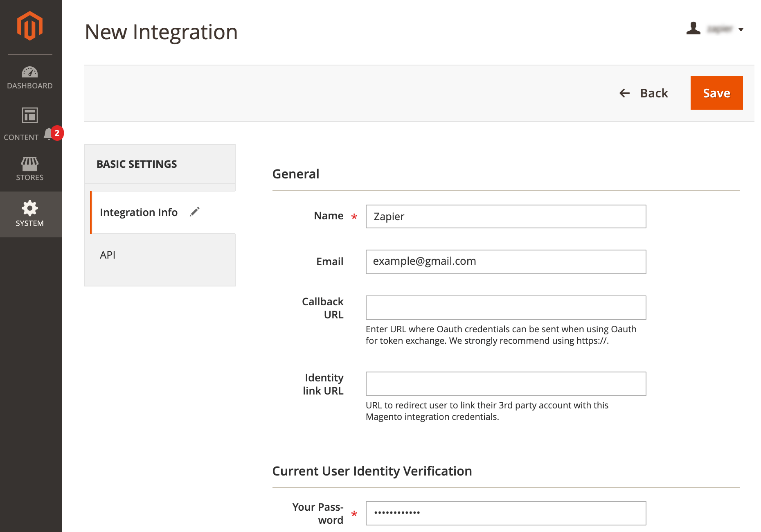This screenshot has height=532, width=761.
Task: Open notifications via the bell icon
Action: tap(48, 133)
